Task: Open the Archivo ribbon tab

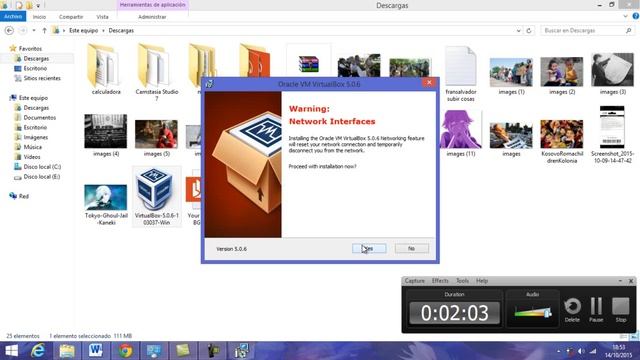Action: point(13,16)
